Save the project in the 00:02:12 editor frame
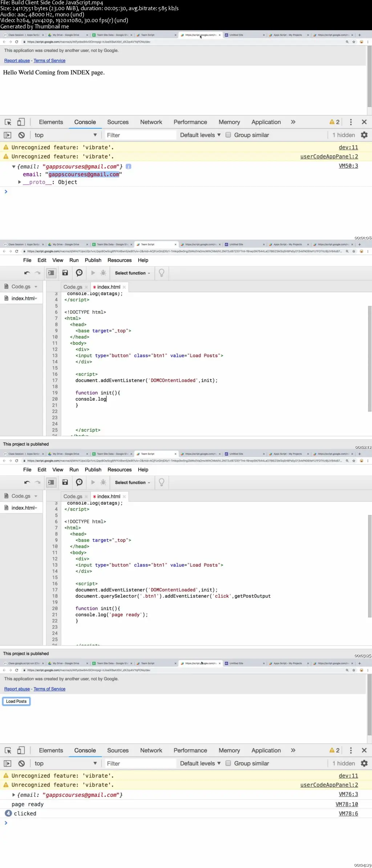 coord(65,273)
